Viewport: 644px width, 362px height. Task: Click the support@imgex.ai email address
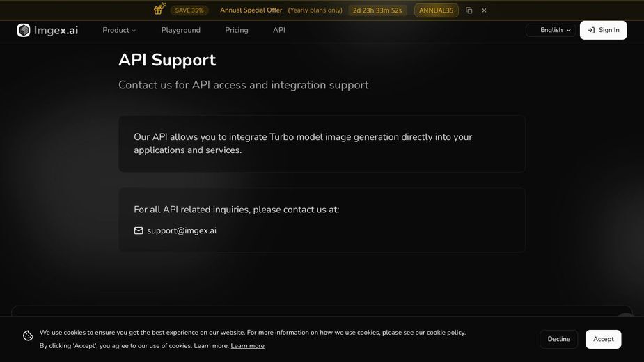tap(182, 230)
